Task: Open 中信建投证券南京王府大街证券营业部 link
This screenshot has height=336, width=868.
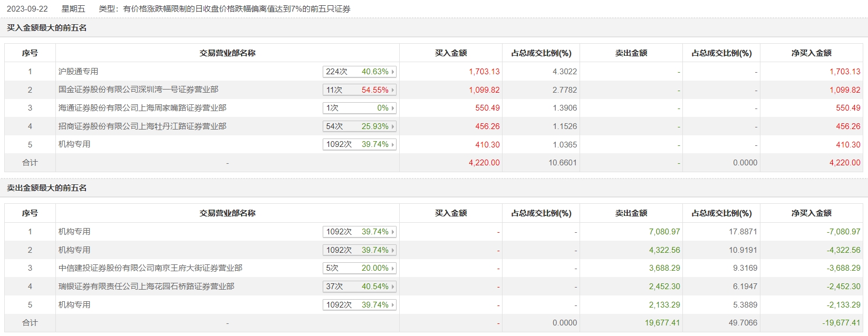Action: [x=150, y=268]
